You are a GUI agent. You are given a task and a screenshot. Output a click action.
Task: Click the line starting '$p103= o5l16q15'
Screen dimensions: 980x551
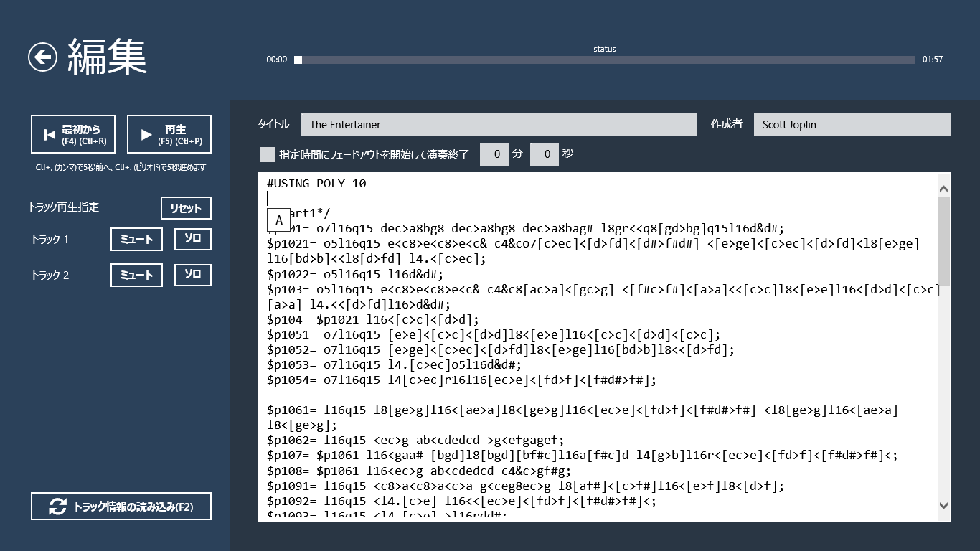603,296
